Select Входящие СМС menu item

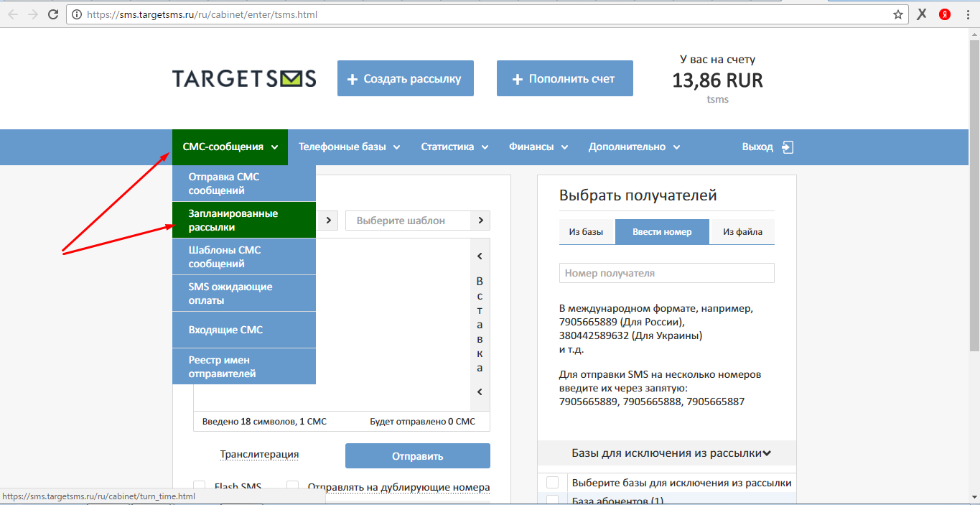244,330
